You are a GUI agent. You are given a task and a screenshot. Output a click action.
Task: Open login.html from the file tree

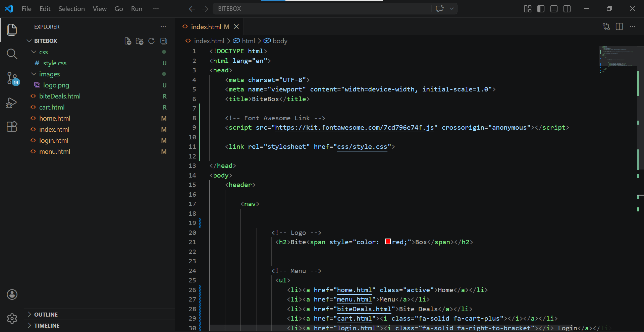pos(54,140)
